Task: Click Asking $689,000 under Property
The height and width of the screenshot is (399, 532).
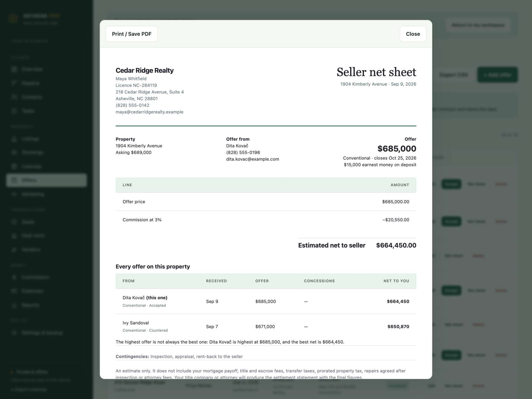Action: (134, 152)
